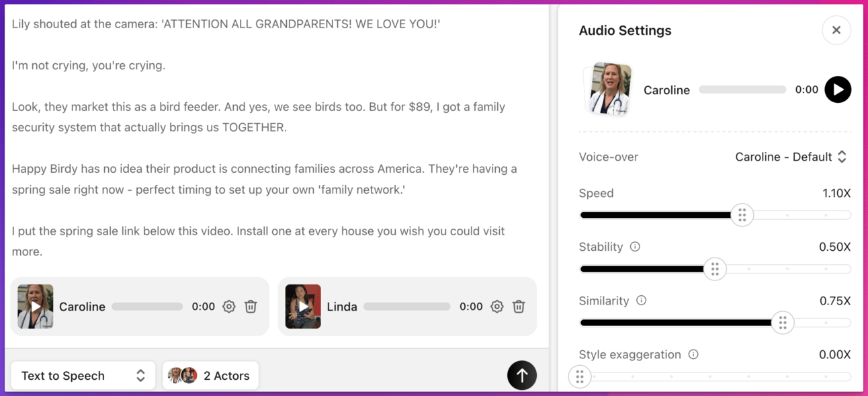Click the paragraph starting "Look, they market this"

coord(259,117)
